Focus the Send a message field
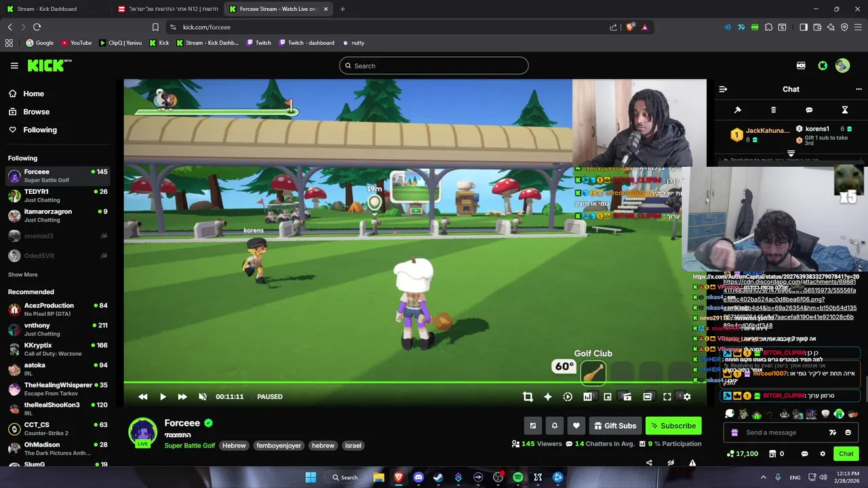The width and height of the screenshot is (868, 488). [x=791, y=432]
